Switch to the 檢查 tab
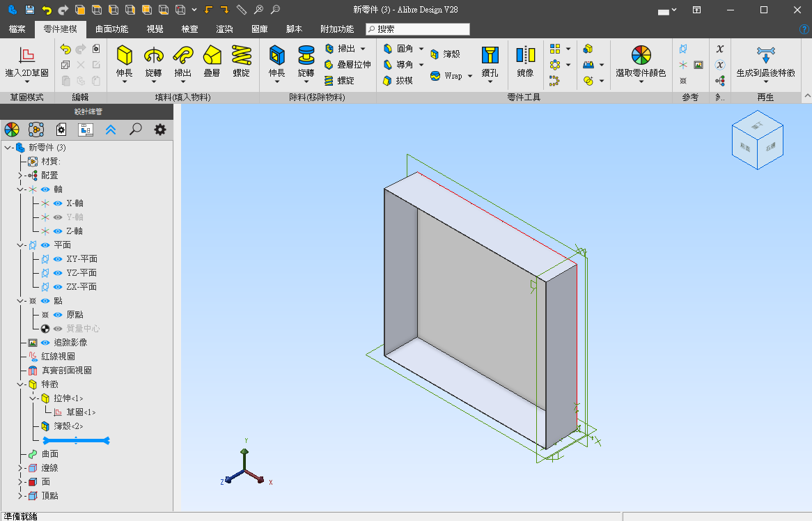This screenshot has width=812, height=521. [x=189, y=29]
